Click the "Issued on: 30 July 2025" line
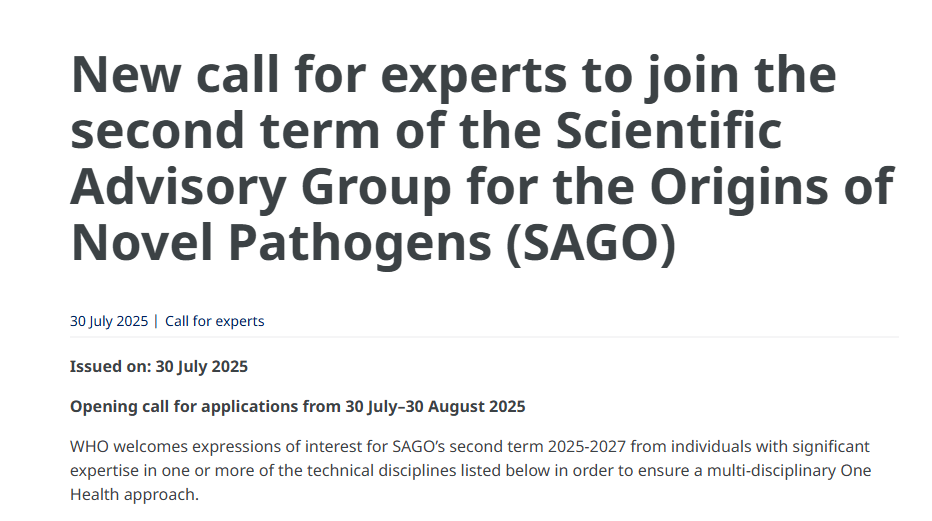The height and width of the screenshot is (521, 932). coord(159,366)
